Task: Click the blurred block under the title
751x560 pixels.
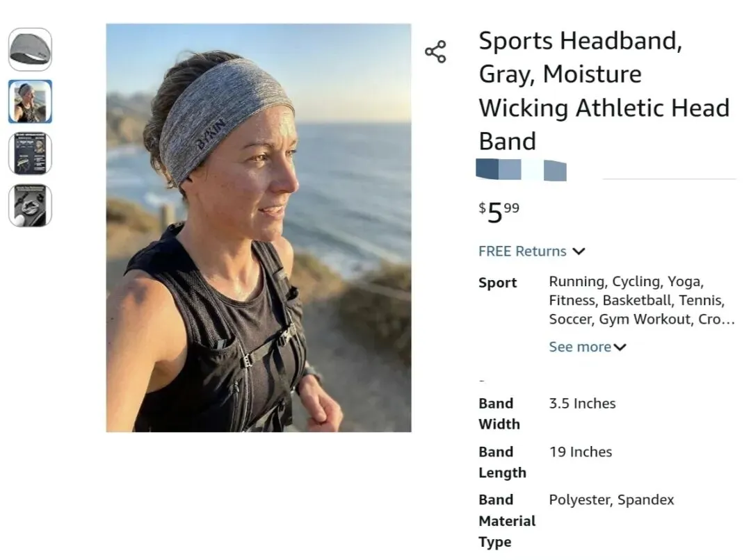Action: click(521, 170)
